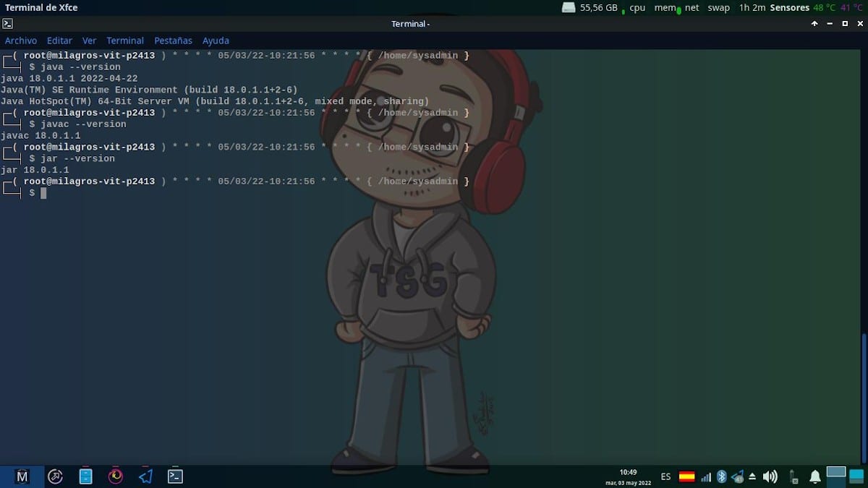868x488 pixels.
Task: Click the cpu monitor in the top panel
Action: click(637, 8)
